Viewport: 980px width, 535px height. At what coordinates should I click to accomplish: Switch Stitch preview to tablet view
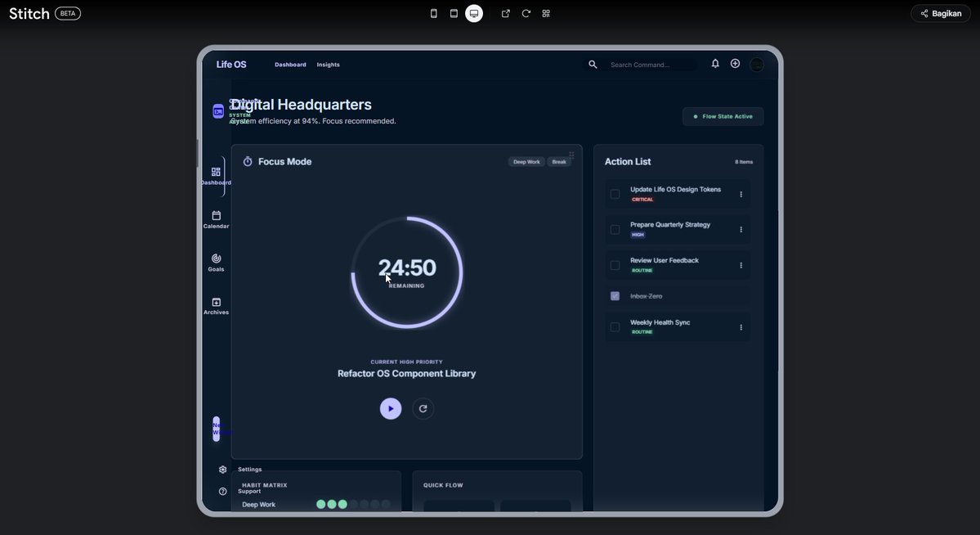(x=454, y=13)
